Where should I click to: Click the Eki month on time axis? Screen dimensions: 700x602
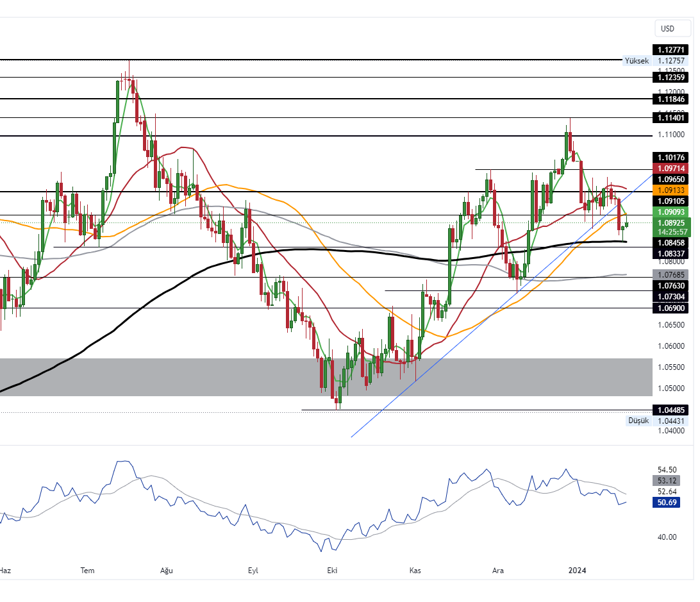(x=332, y=570)
